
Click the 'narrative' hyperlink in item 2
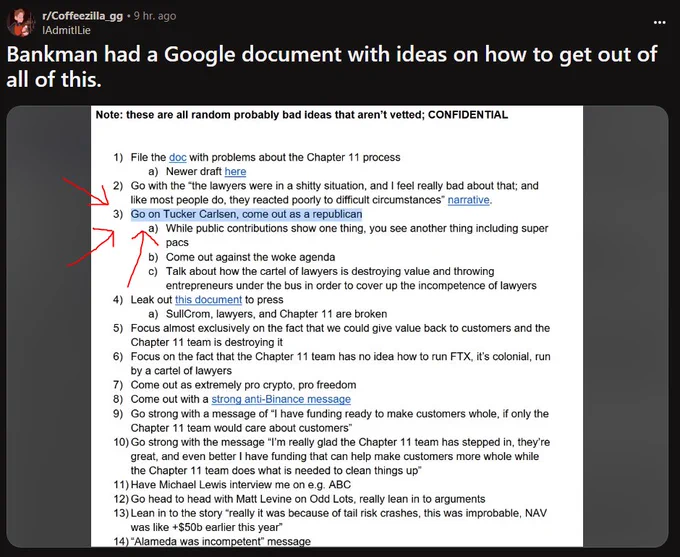pyautogui.click(x=469, y=200)
